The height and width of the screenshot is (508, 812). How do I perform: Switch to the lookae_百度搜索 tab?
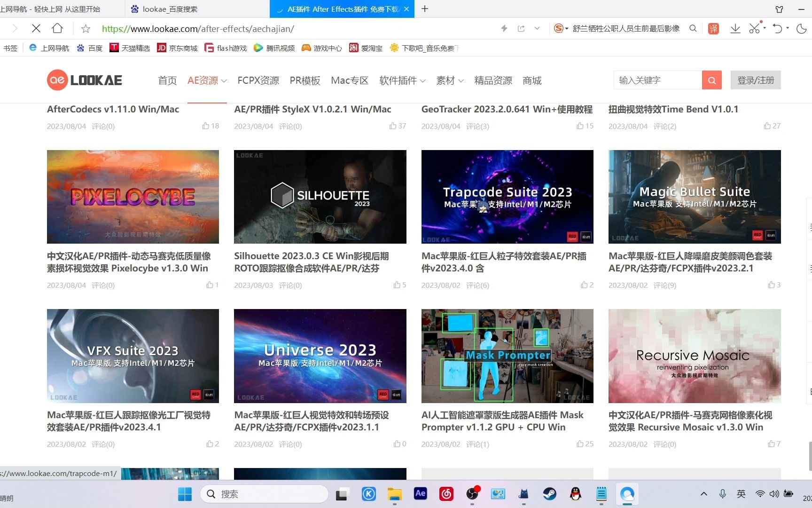(197, 9)
